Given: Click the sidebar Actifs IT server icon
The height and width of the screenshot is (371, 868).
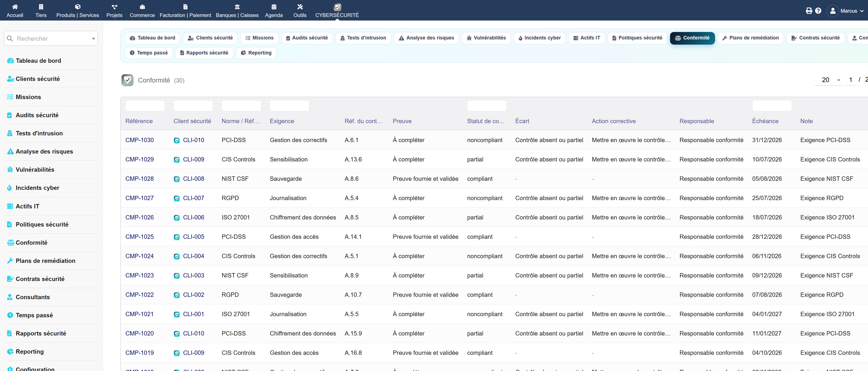Looking at the screenshot, I should [x=10, y=206].
